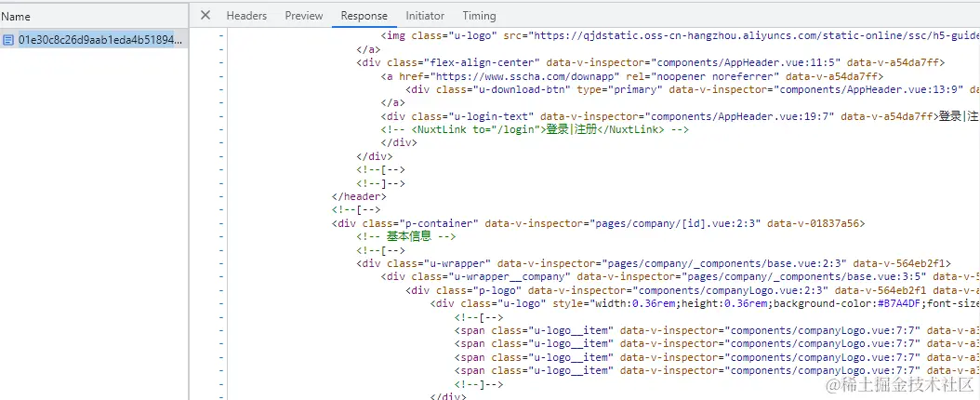Click the Name column header

(16, 17)
